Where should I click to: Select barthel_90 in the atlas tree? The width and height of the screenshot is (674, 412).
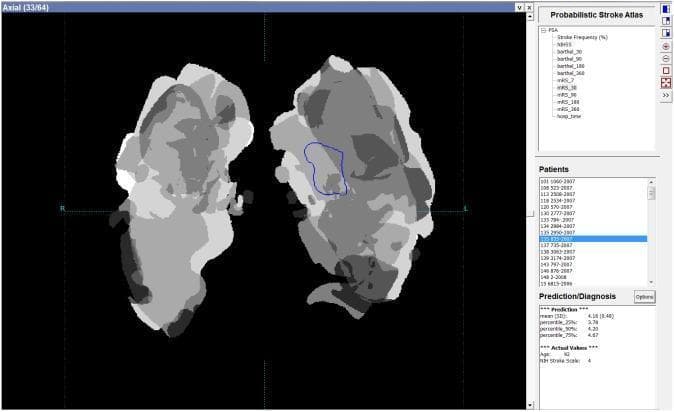(569, 59)
